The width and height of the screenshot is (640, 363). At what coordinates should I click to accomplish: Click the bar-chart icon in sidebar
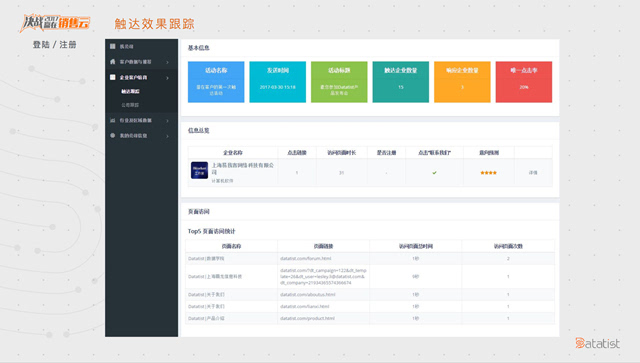[113, 120]
